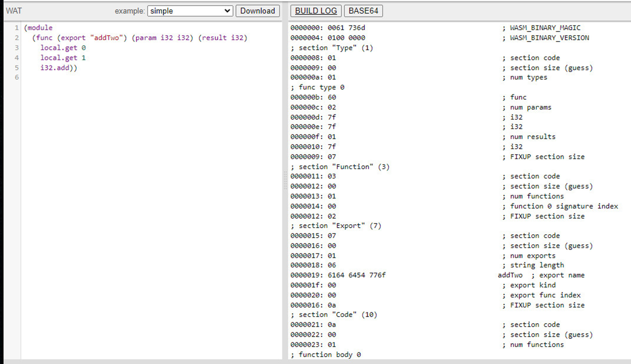The height and width of the screenshot is (364, 631).
Task: Click the WASM_BINARY_MAGIC comment
Action: point(541,28)
